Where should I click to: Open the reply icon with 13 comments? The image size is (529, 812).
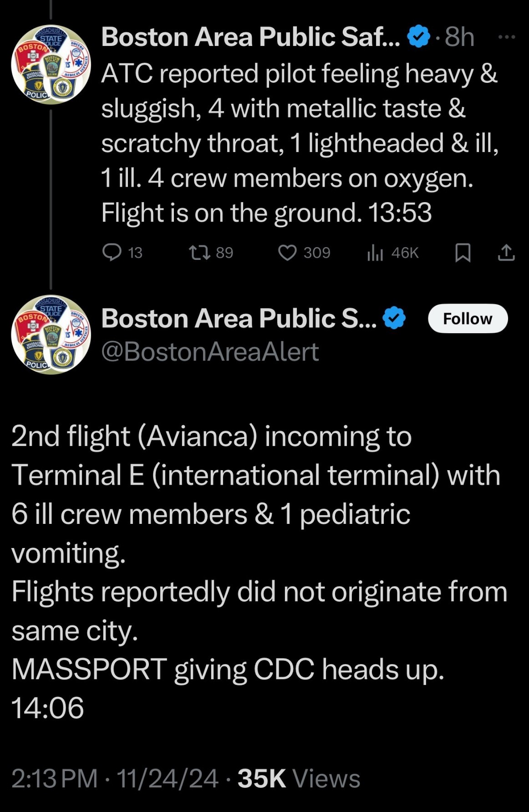[x=112, y=252]
